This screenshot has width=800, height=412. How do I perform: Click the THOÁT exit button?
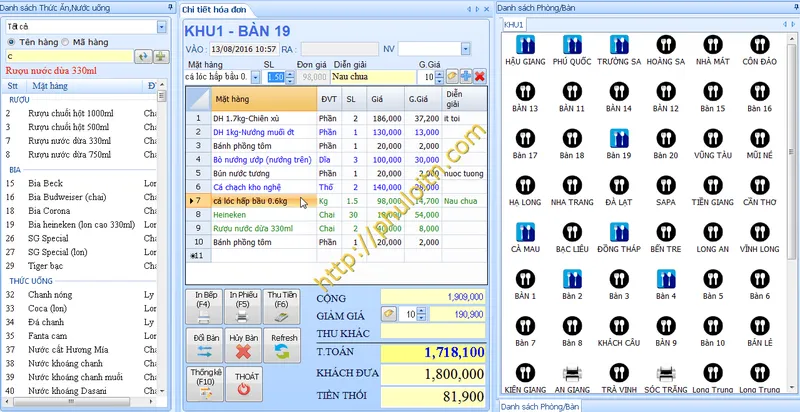[244, 383]
